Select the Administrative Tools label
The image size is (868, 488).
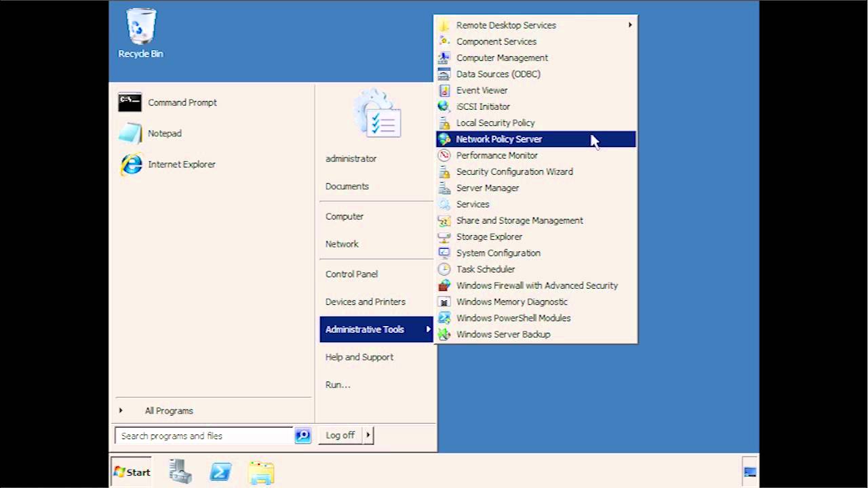coord(365,329)
